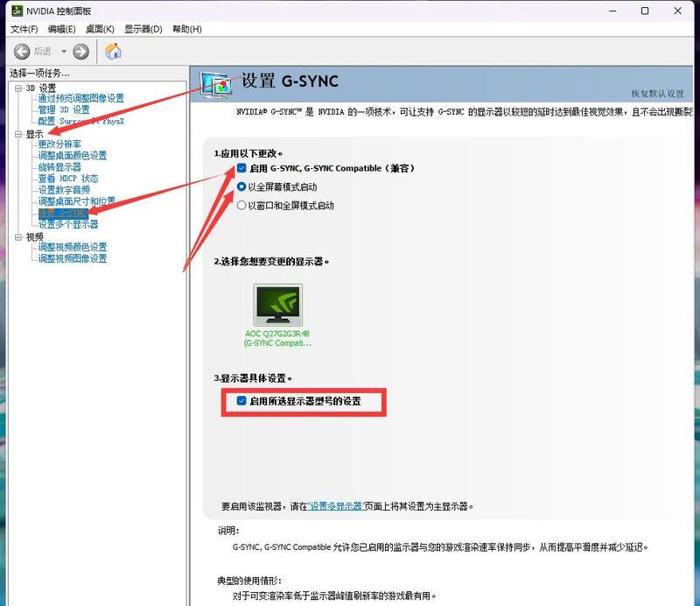Open the 帮助(H) menu
This screenshot has height=606, width=700.
(187, 30)
